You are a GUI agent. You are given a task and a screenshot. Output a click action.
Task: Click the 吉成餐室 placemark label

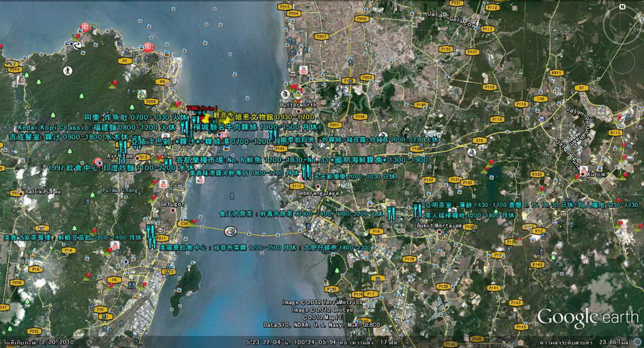click(x=68, y=137)
